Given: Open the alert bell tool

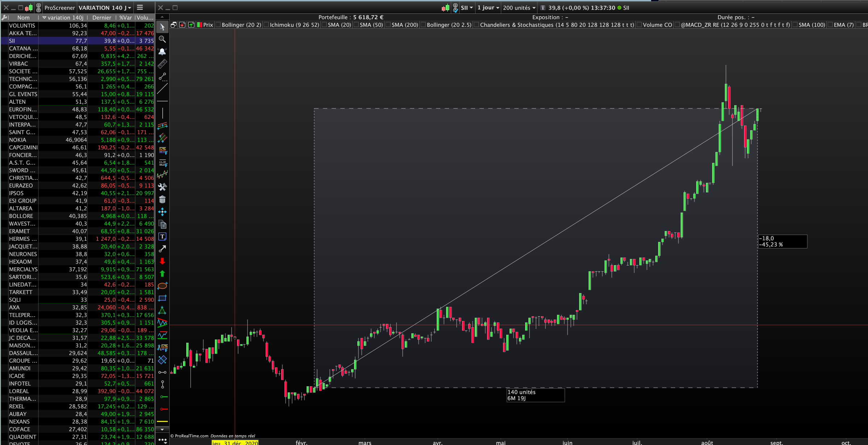Looking at the screenshot, I should (162, 51).
